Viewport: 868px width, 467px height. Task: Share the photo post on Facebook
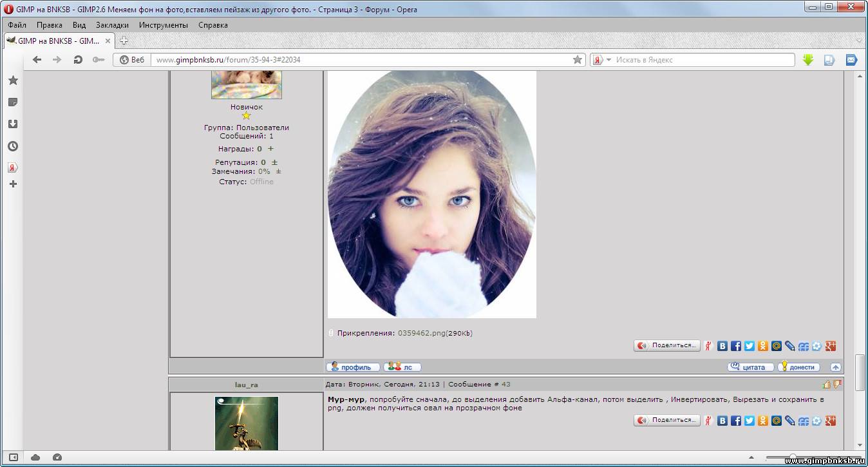click(x=736, y=346)
